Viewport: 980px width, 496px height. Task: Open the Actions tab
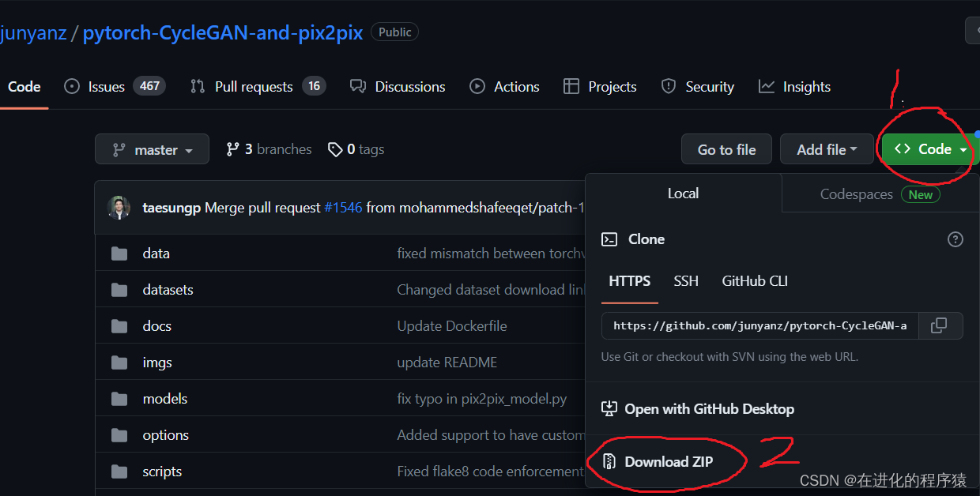[504, 87]
